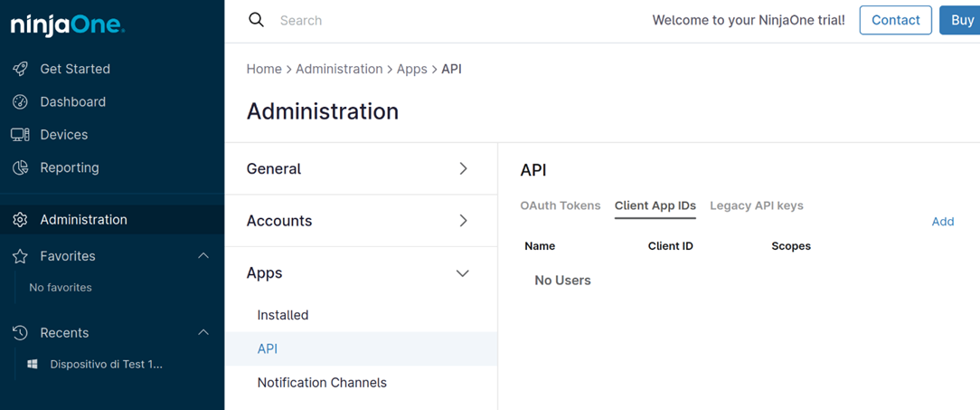Expand the Accounts settings chevron

[463, 220]
